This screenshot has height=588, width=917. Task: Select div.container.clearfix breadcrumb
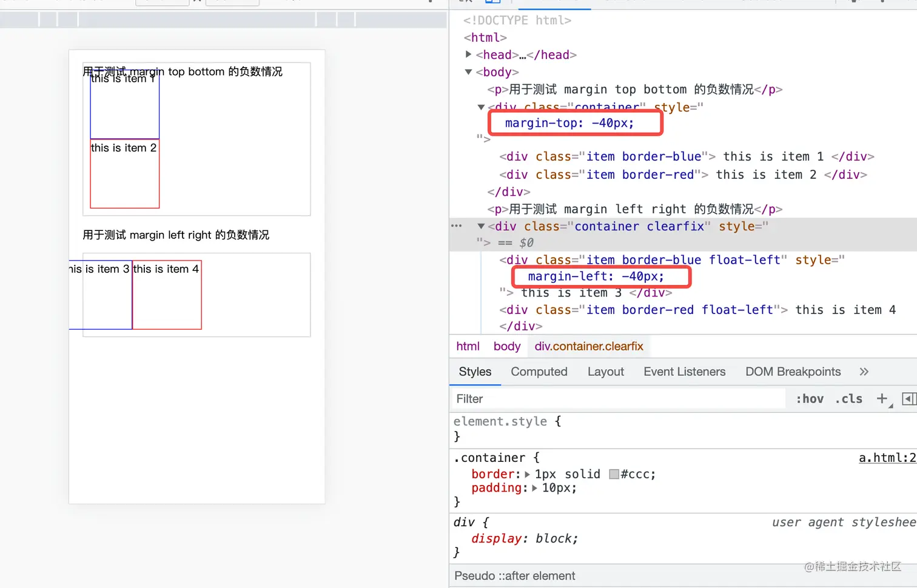(589, 346)
